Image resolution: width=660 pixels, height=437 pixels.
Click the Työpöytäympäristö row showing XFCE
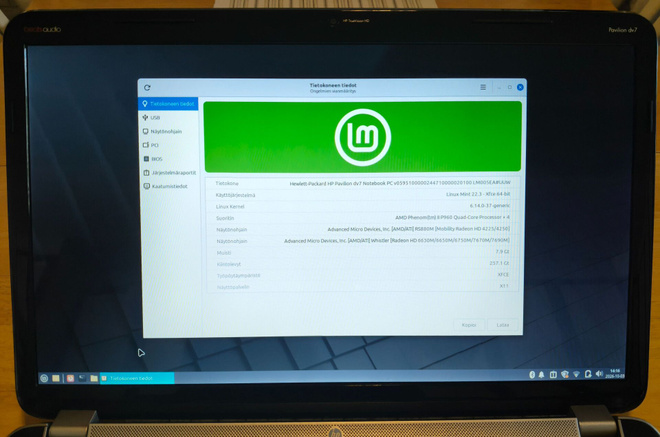[362, 275]
